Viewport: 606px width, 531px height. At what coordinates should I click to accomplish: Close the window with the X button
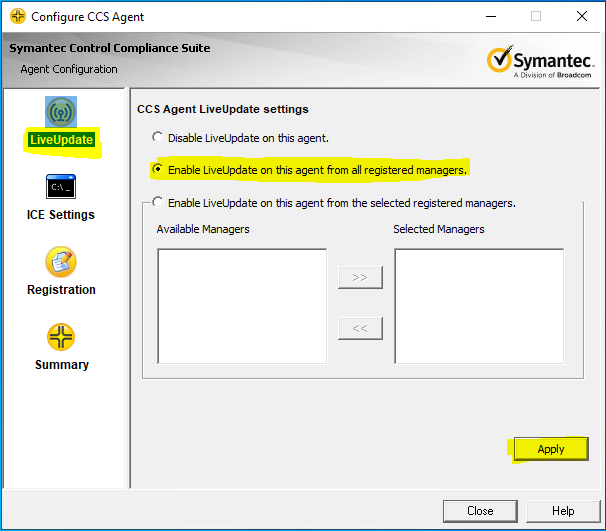pyautogui.click(x=582, y=16)
